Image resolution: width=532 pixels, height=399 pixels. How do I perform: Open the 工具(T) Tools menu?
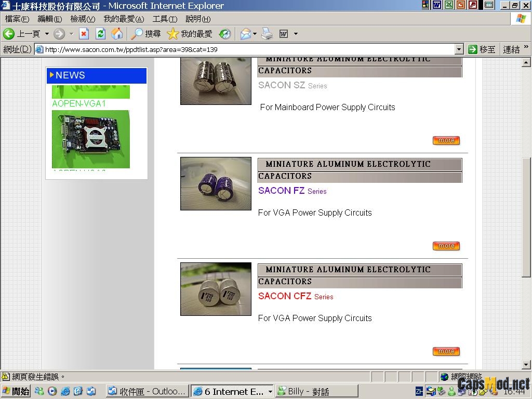click(x=164, y=19)
